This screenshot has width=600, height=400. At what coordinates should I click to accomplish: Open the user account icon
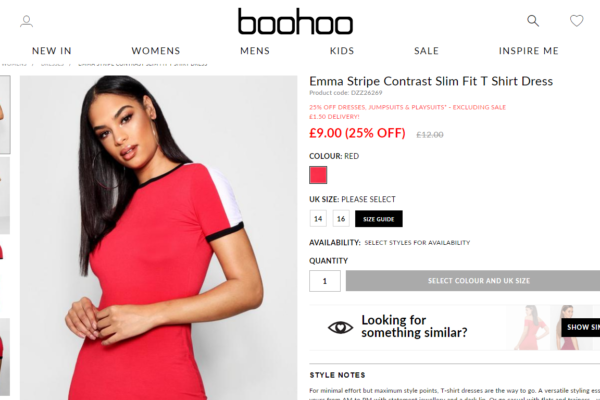26,21
